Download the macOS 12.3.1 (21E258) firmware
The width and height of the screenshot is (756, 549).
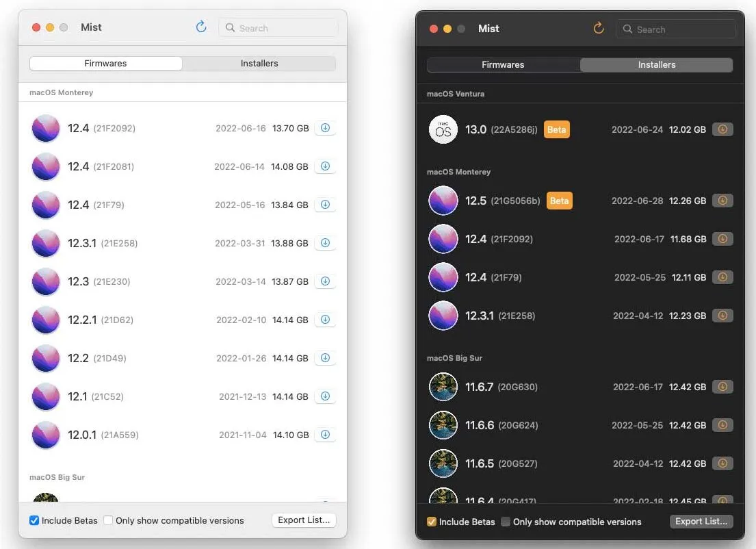[x=325, y=243]
